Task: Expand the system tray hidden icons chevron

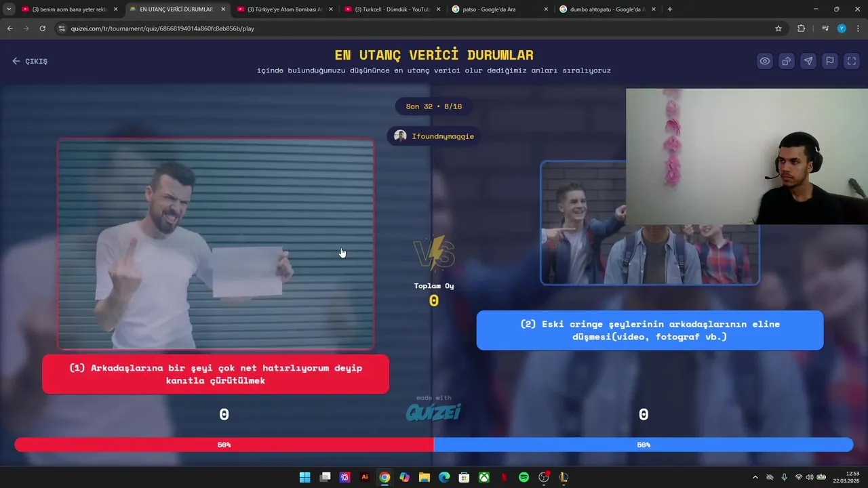Action: point(755,477)
